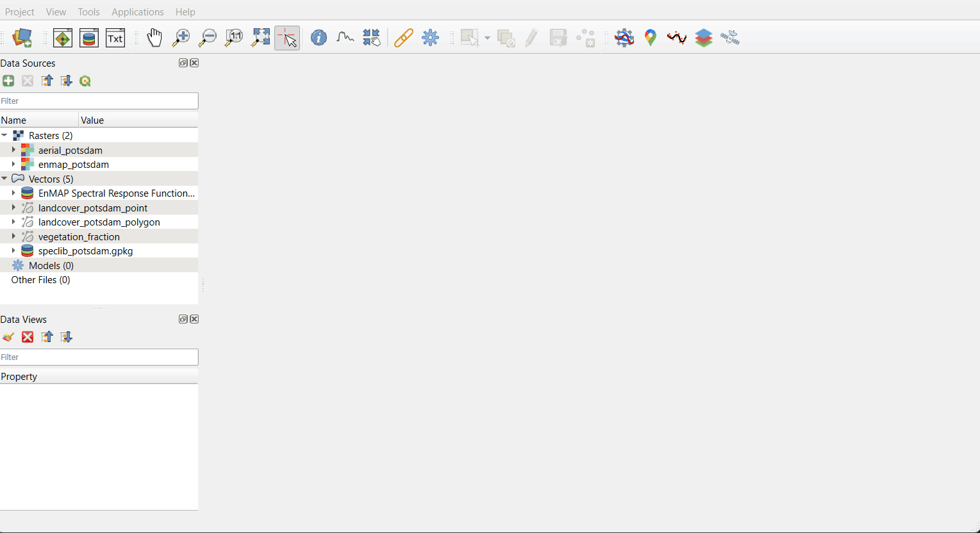Screen dimensions: 980x533
Task: Expand the speclib_potsdam.gpkg node
Action: (13, 250)
